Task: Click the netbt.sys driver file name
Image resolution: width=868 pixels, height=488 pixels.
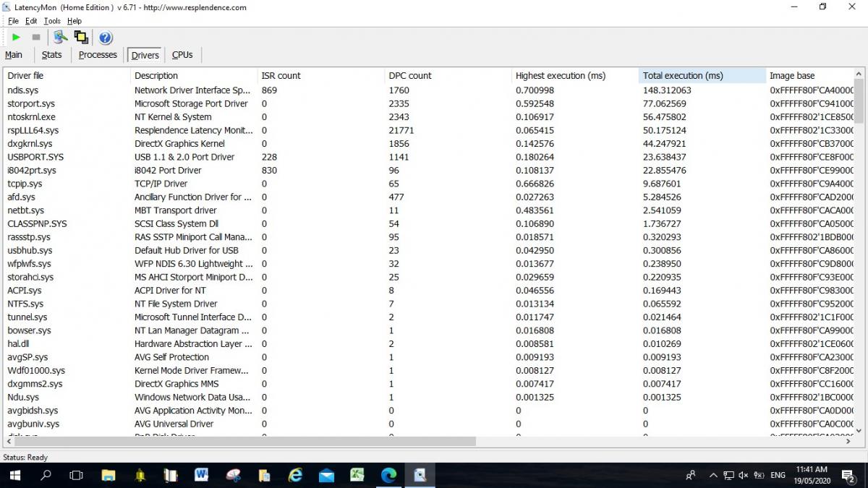Action: (25, 210)
